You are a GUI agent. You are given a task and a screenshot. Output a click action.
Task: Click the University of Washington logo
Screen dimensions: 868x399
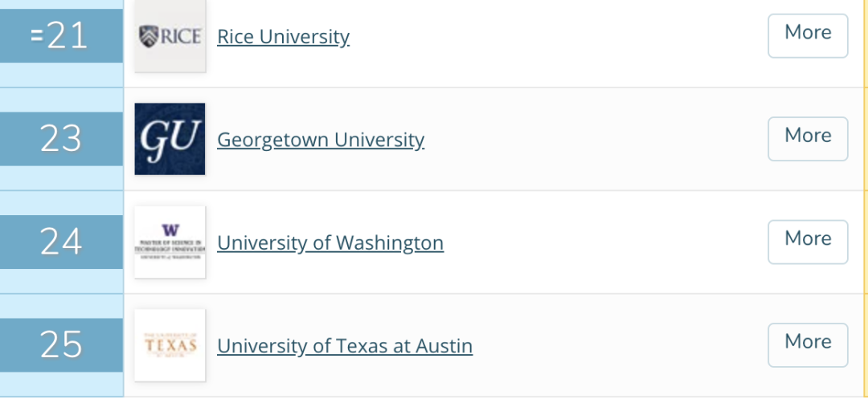pos(170,242)
